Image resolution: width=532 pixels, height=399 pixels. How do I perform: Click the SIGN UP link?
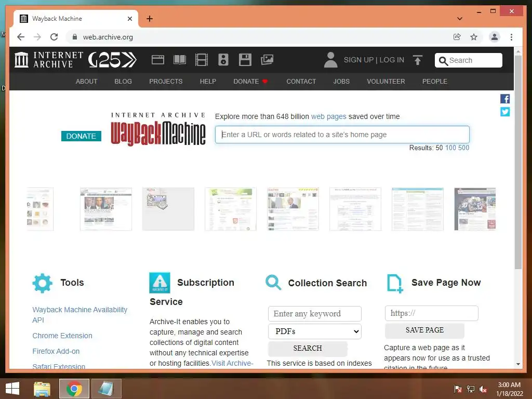tap(358, 60)
